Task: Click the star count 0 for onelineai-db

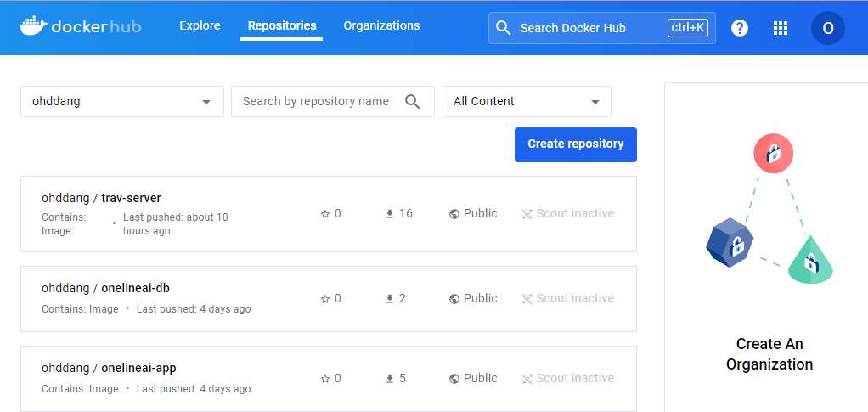Action: click(338, 298)
